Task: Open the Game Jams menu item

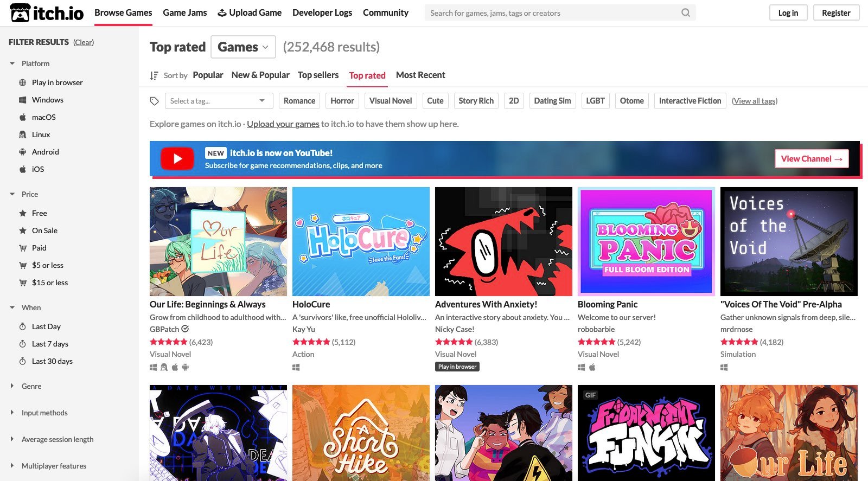Action: [x=185, y=12]
